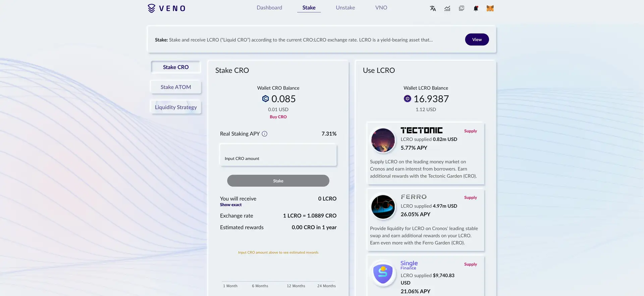Open the analytics chart icon
This screenshot has height=296, width=644.
coord(447,8)
